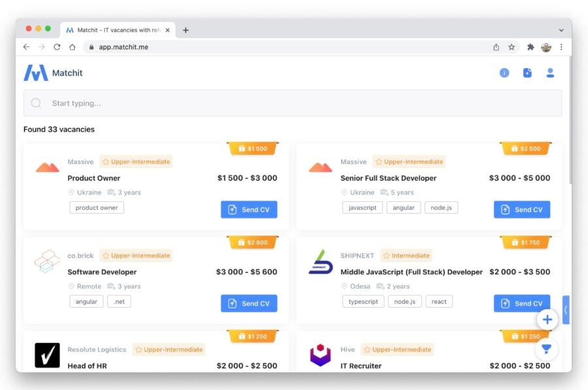The width and height of the screenshot is (588, 390).
Task: Click the SHIPNEXT company name
Action: tap(357, 255)
